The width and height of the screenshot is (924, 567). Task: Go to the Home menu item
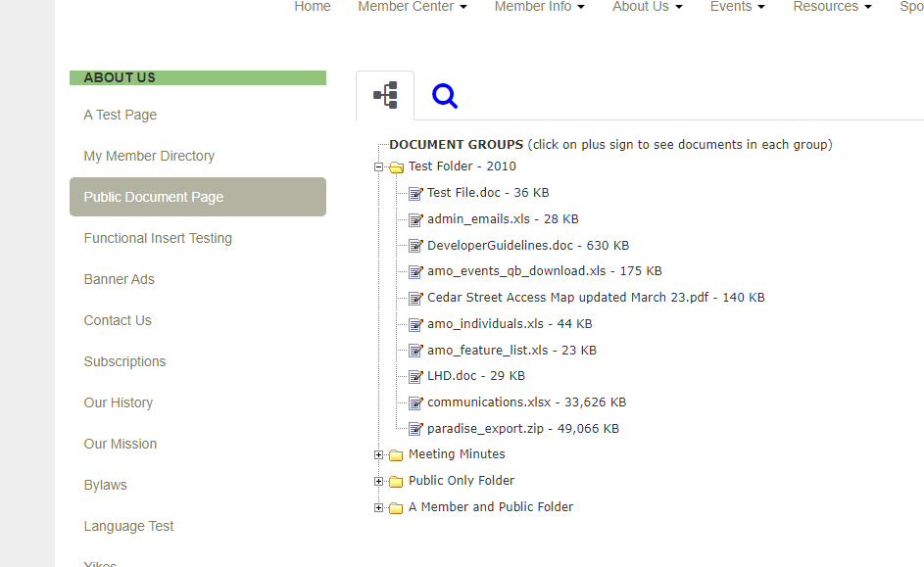pyautogui.click(x=313, y=7)
